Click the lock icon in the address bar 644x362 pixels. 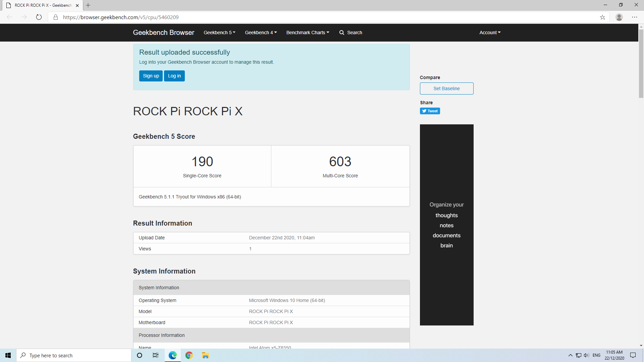click(56, 17)
